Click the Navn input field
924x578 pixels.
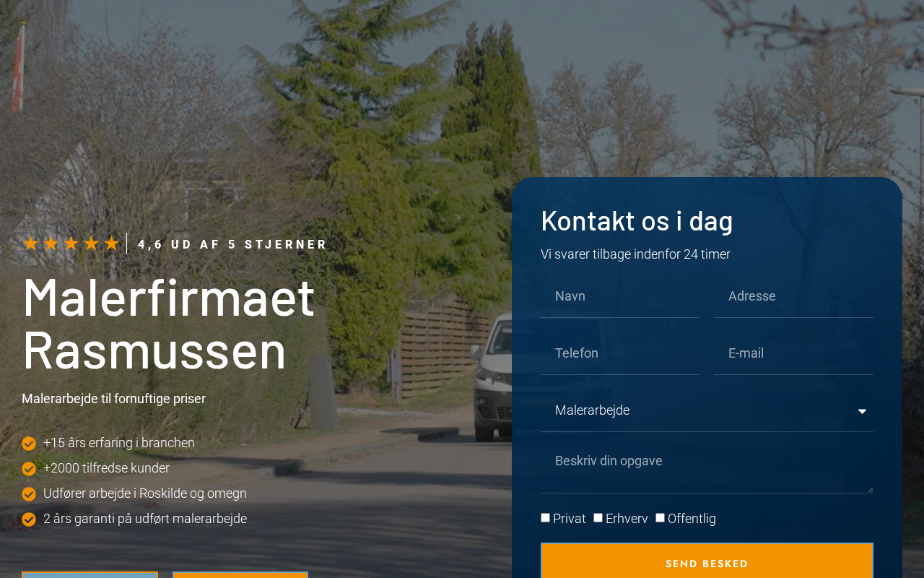pos(620,296)
